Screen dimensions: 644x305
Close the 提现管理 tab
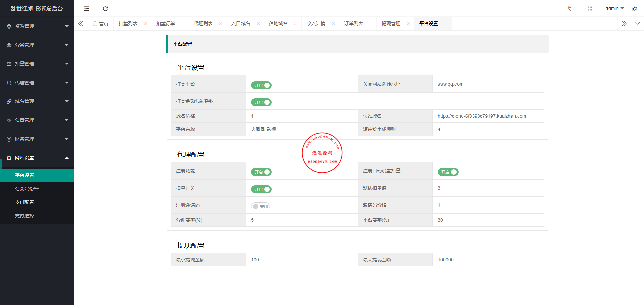(x=408, y=23)
